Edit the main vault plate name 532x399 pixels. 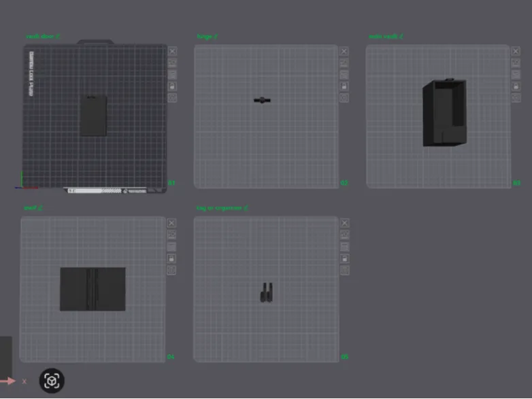401,36
